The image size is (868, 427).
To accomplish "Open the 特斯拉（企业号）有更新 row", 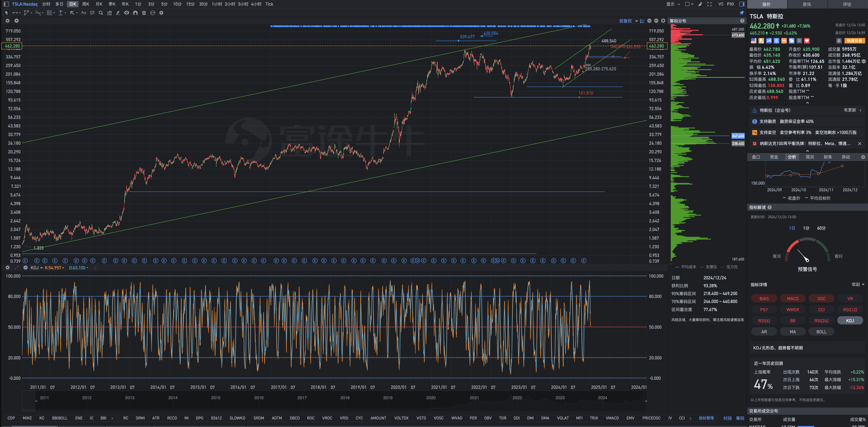I will [807, 110].
